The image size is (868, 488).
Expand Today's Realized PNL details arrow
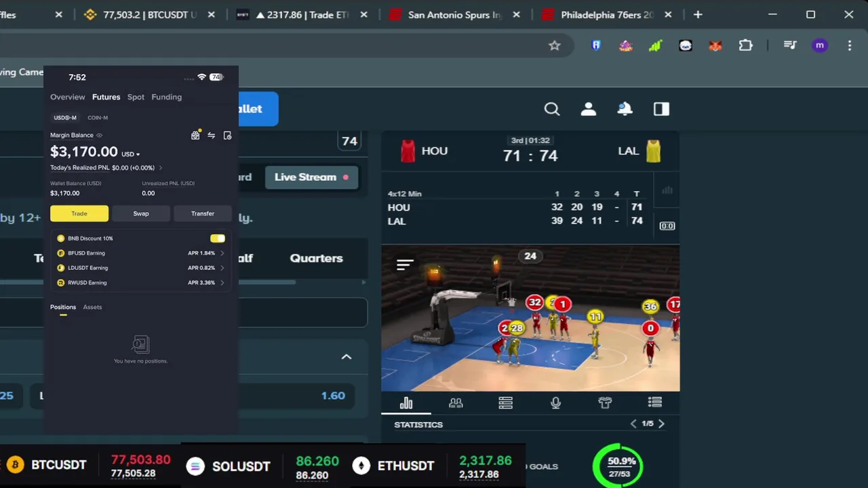tap(160, 168)
